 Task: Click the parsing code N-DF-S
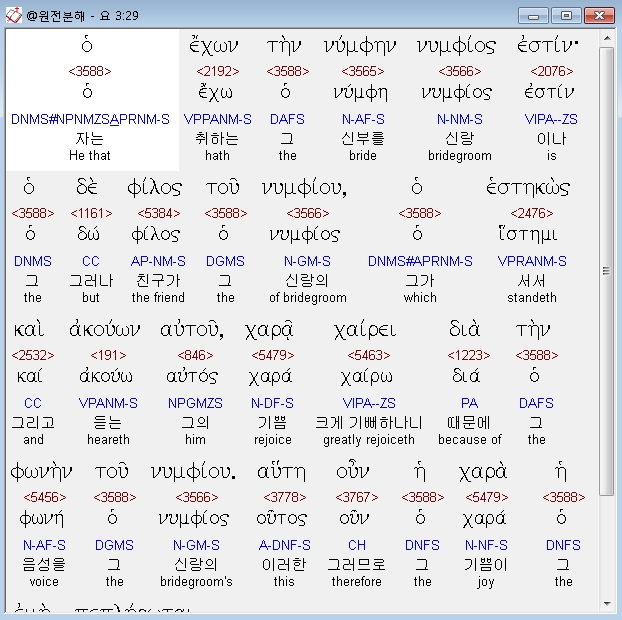point(272,403)
